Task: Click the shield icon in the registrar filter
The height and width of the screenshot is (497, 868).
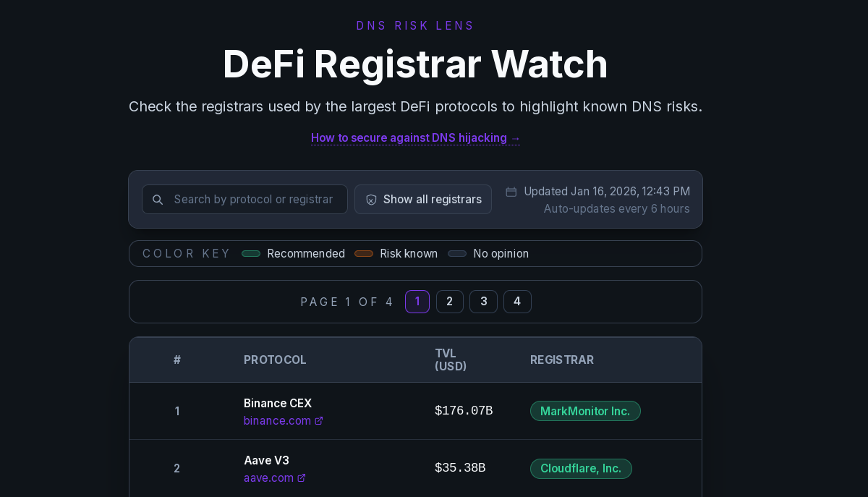Action: 371,200
